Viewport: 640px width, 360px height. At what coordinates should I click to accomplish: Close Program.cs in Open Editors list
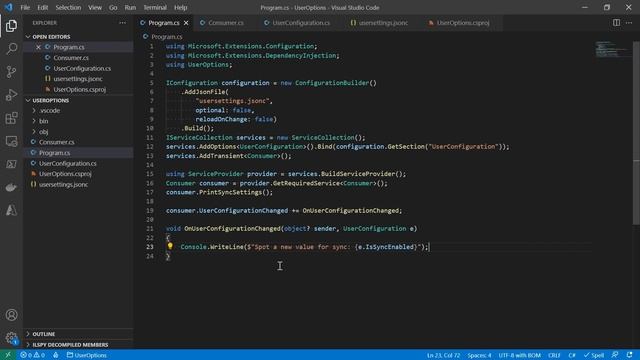[x=38, y=47]
